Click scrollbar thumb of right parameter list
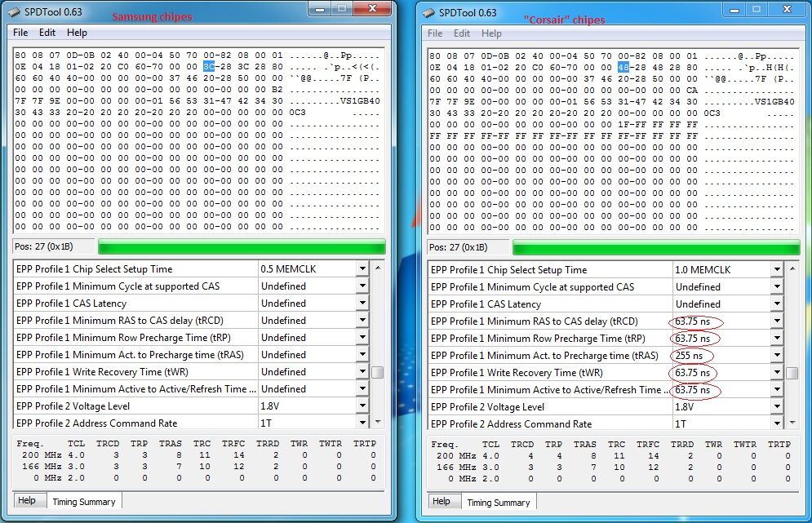Screen dimensions: 812x523 792,374
